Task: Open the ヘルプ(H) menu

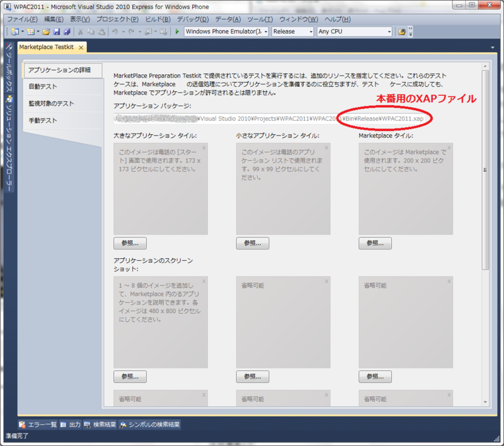Action: pyautogui.click(x=338, y=20)
